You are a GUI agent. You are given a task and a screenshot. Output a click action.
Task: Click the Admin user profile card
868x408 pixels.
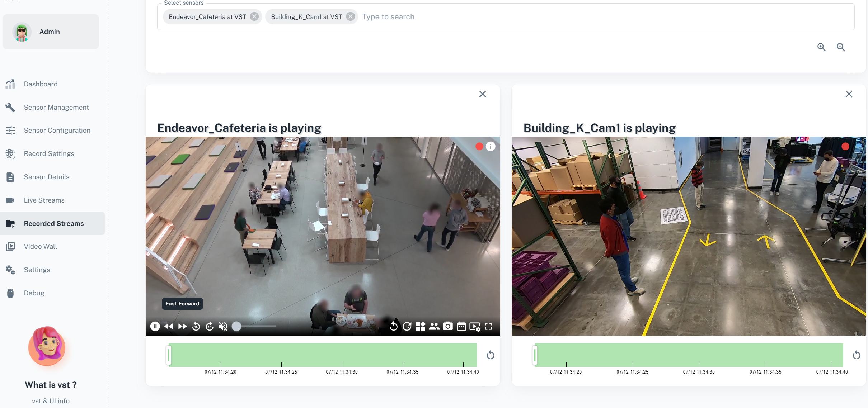tap(51, 32)
